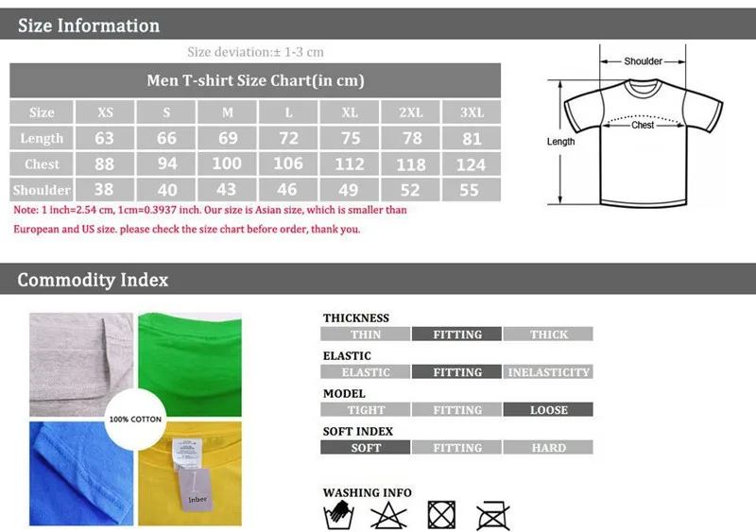Select the FITTING option under SOFT INDEX
The image size is (756, 532).
[456, 447]
